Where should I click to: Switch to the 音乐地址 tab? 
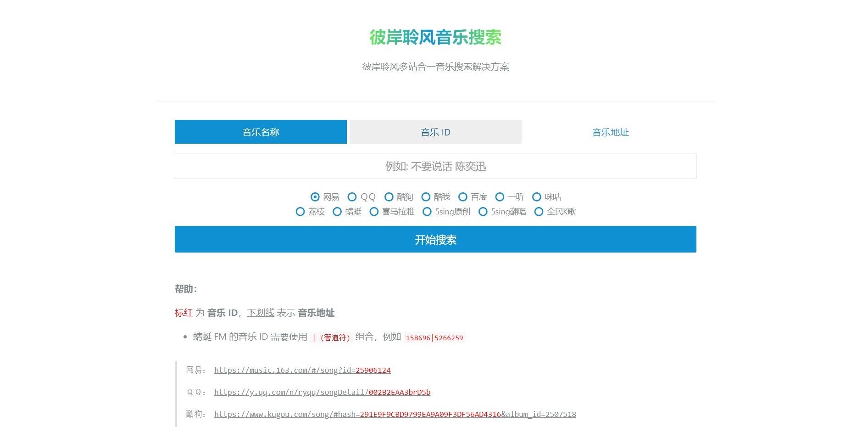point(610,132)
